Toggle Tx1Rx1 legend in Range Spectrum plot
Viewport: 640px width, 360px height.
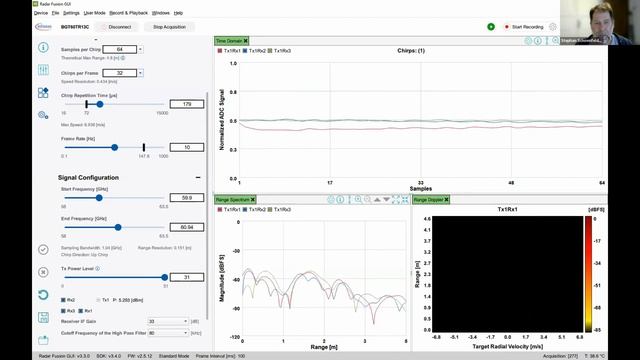pyautogui.click(x=229, y=210)
